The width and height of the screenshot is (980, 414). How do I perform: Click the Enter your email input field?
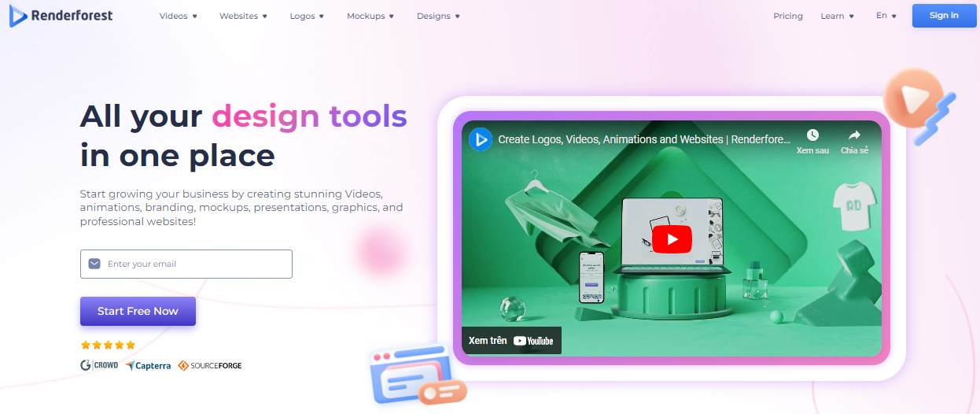click(186, 264)
